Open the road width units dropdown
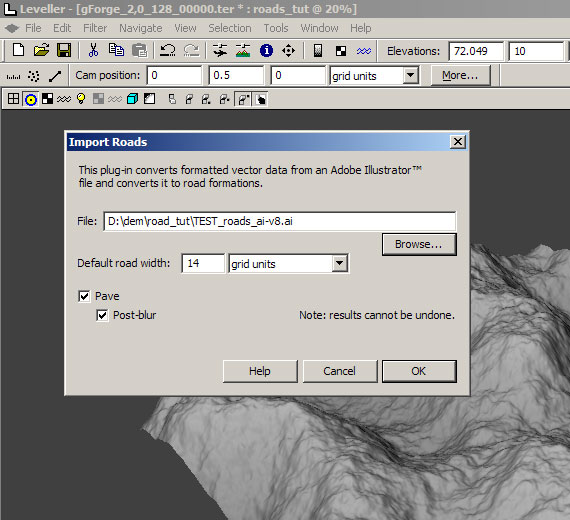 tap(340, 263)
